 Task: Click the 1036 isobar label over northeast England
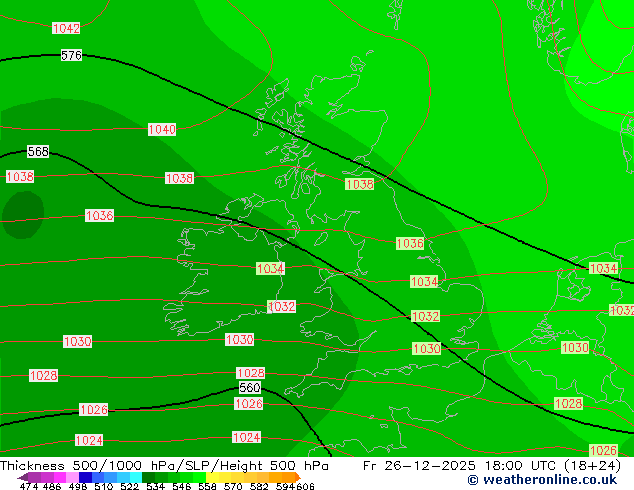410,243
